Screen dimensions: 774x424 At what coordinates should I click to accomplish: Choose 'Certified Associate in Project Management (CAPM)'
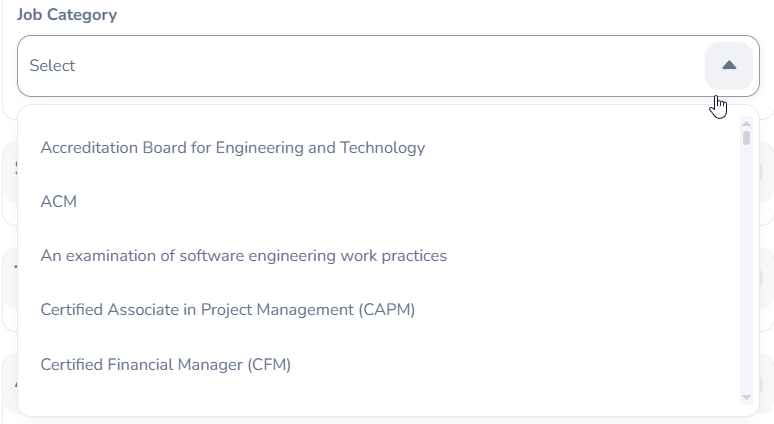click(228, 310)
